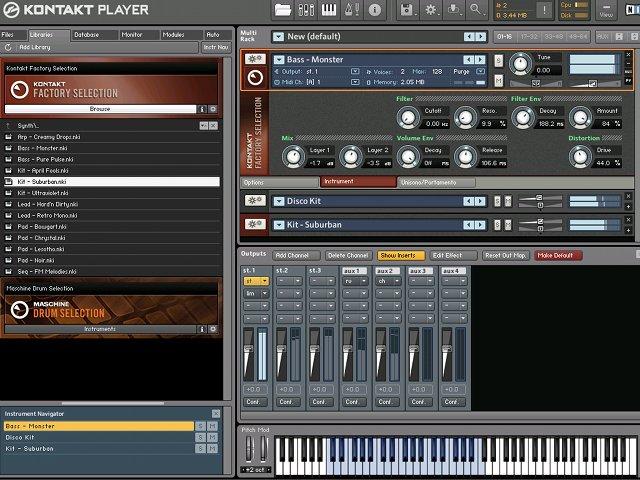Click wrench edit icon of Bass - Monster
This screenshot has width=640, height=480.
pos(255,59)
